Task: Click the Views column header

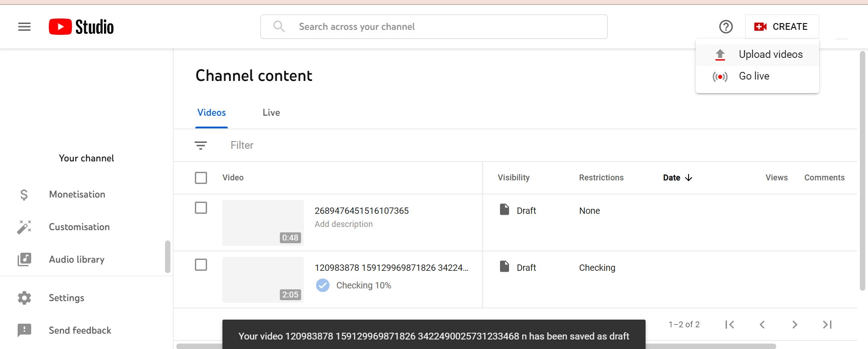Action: coord(777,178)
